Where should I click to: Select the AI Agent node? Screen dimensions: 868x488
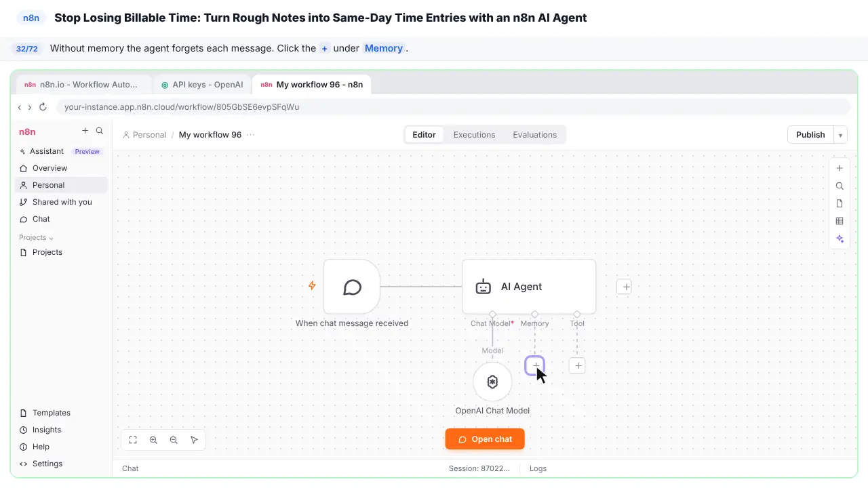(x=529, y=287)
